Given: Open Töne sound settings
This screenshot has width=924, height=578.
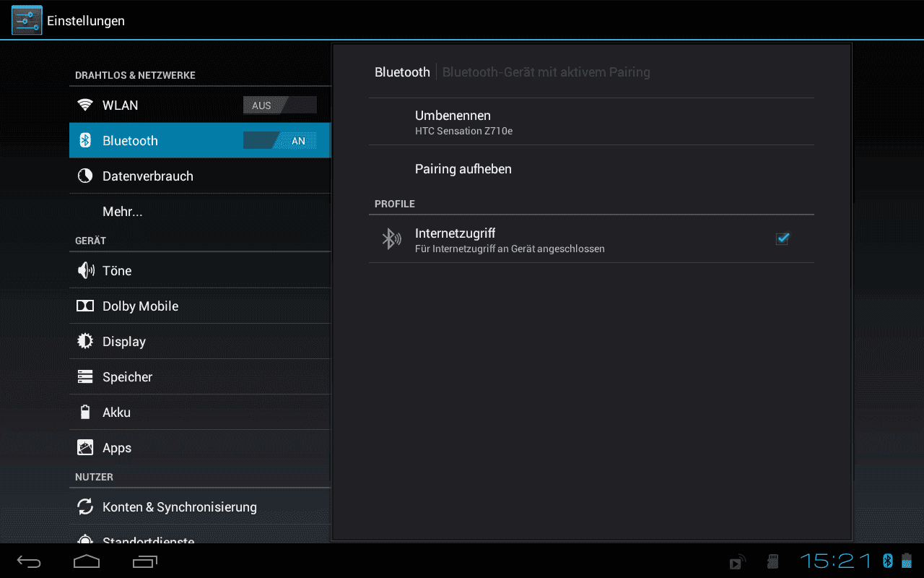Looking at the screenshot, I should [200, 271].
